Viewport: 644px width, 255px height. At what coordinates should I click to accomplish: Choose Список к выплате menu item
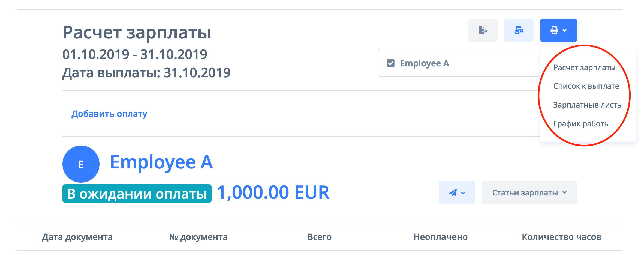pos(586,86)
